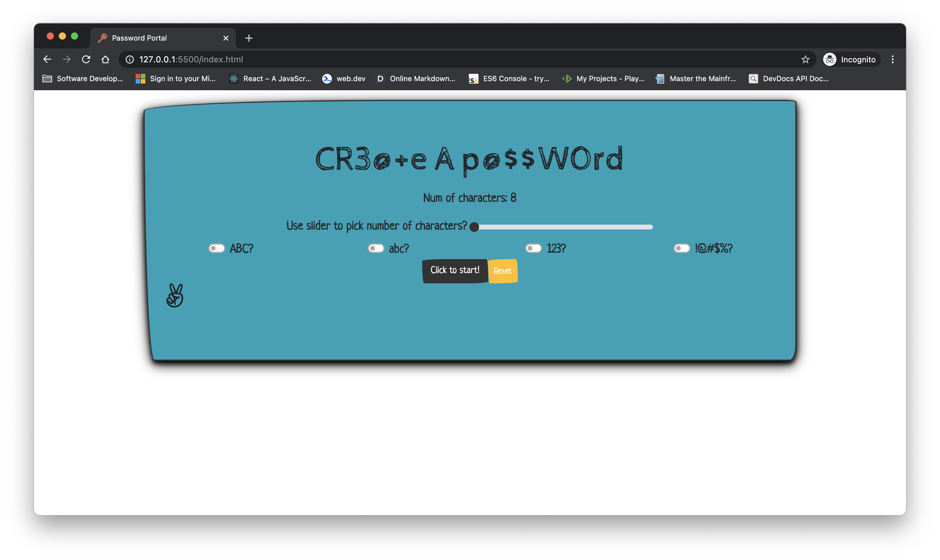Open the Chrome three-dot menu
Viewport: 940px width, 560px height.
pyautogui.click(x=892, y=59)
